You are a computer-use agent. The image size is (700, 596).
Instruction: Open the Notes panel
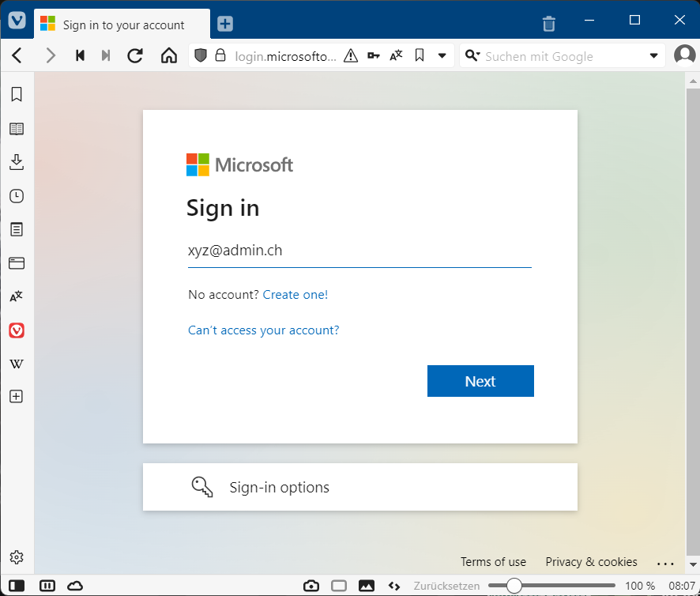point(16,229)
